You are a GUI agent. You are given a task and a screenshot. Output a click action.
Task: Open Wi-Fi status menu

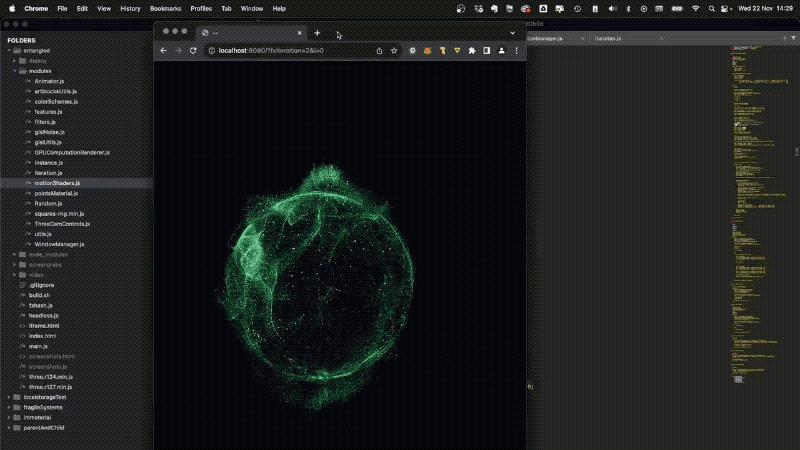[695, 9]
